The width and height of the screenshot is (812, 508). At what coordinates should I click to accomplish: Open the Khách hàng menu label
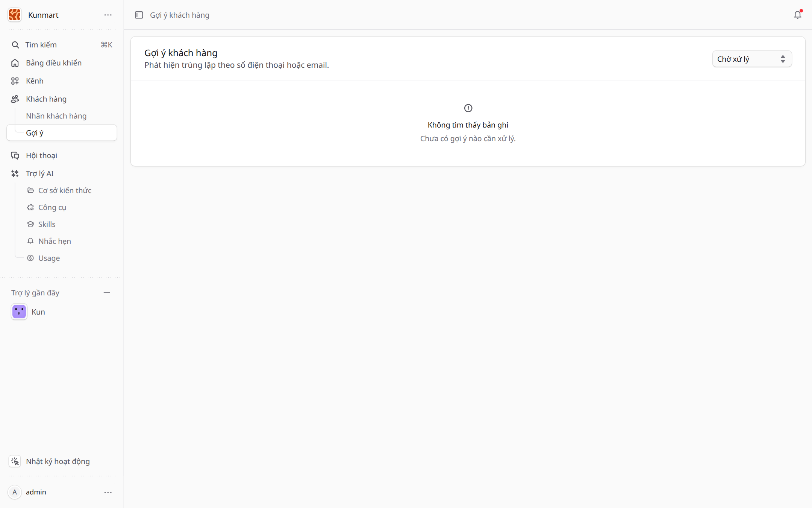[x=46, y=99]
